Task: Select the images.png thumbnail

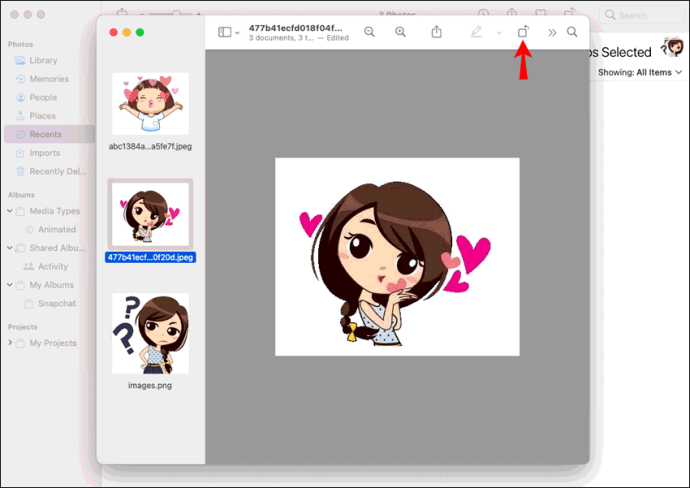Action: (x=150, y=334)
